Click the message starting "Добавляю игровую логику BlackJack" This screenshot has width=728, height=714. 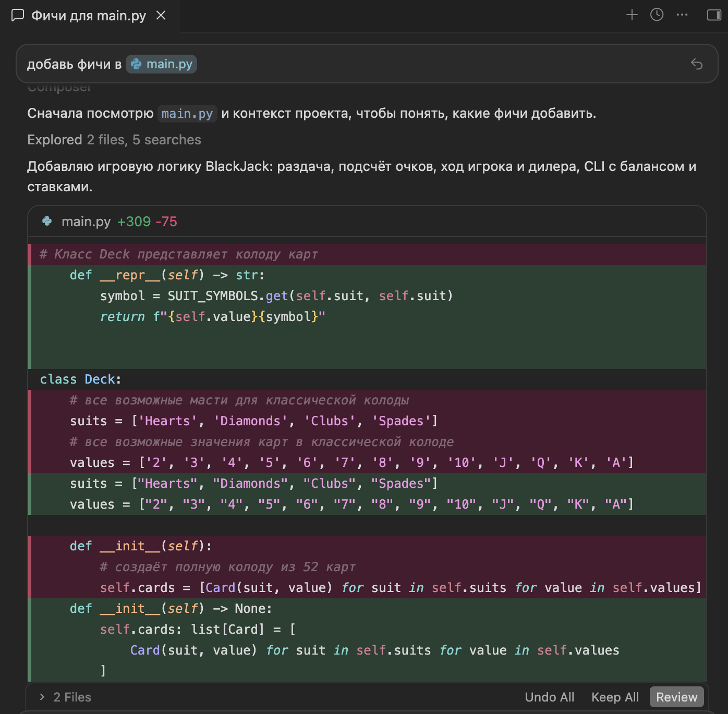[x=362, y=177]
